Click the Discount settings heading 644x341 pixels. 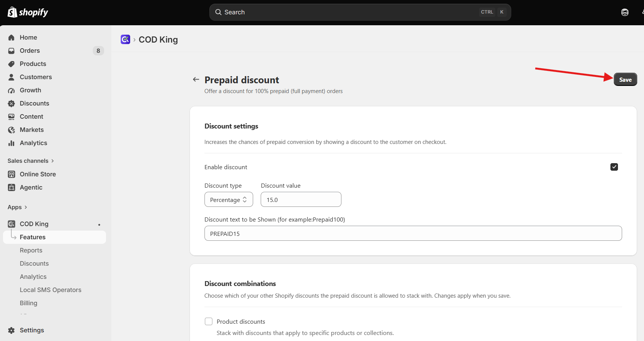click(x=231, y=126)
